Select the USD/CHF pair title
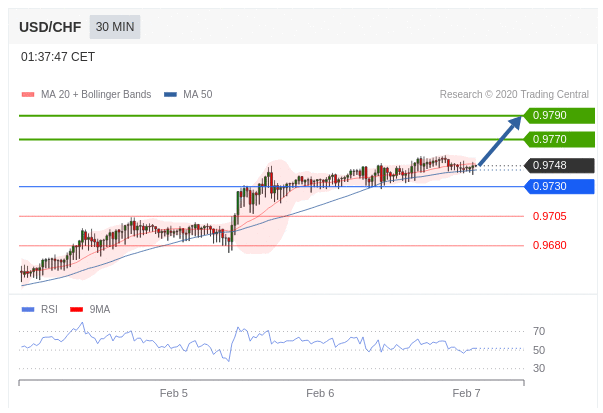 click(x=50, y=27)
